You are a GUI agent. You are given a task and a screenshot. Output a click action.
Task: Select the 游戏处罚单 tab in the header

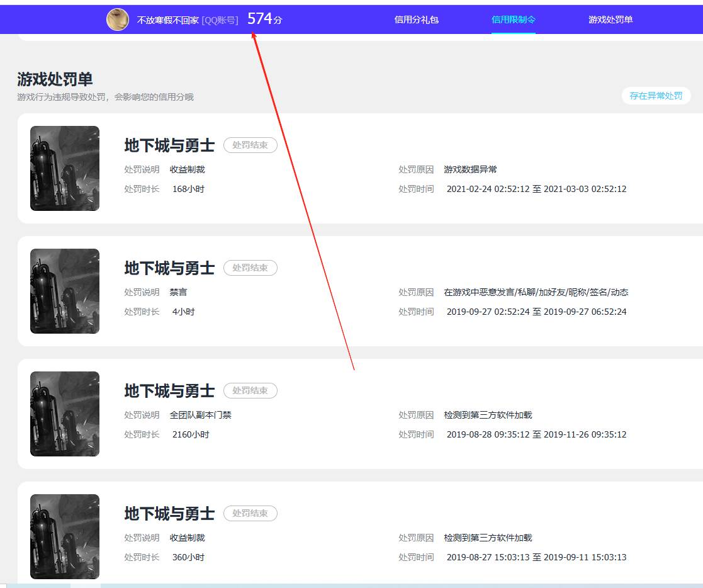click(610, 20)
